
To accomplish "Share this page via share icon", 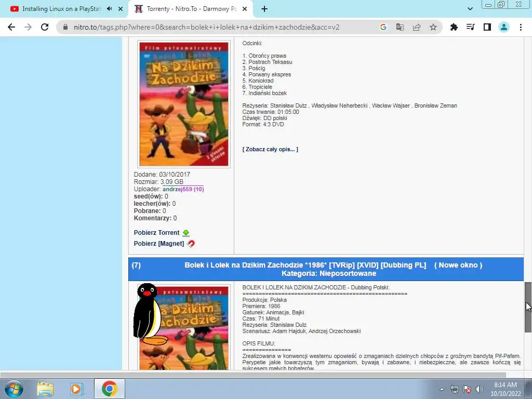I will pos(416,27).
